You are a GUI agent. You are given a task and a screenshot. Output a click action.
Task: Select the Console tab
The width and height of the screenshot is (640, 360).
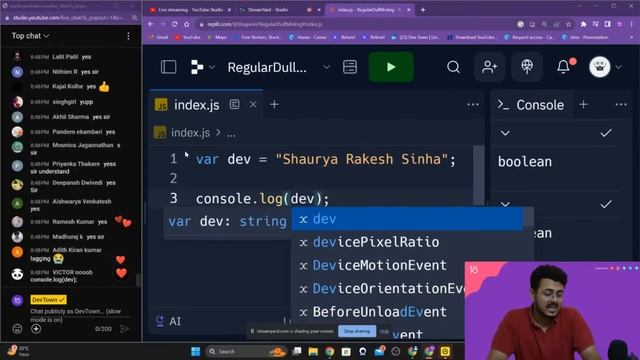[531, 105]
